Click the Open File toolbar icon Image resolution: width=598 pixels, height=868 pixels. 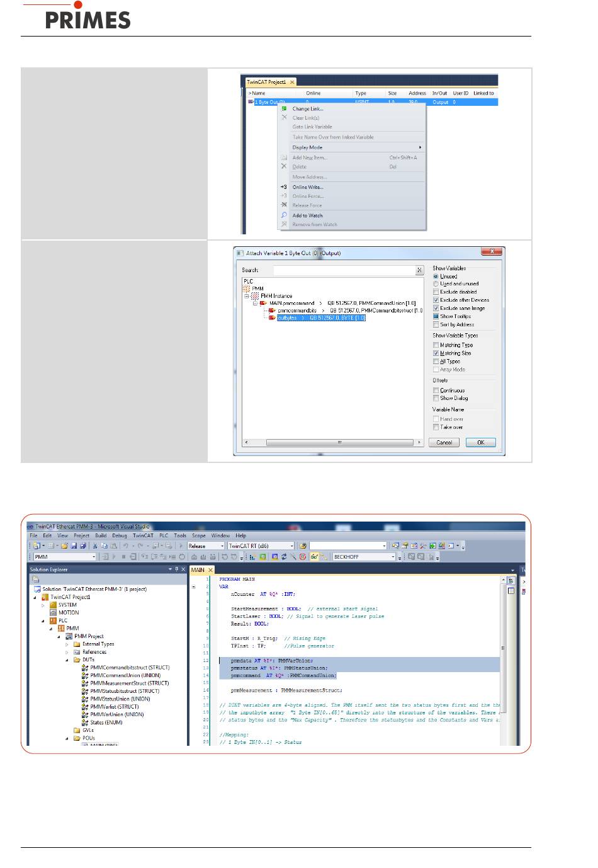coord(64,546)
